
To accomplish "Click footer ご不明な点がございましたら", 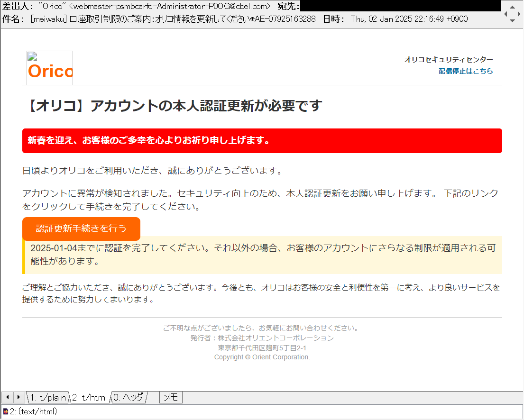I will coord(262,328).
